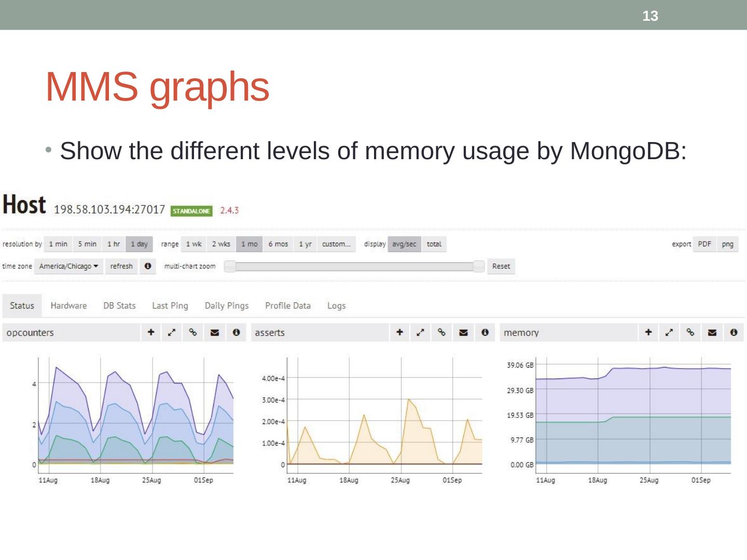Copy link for the opcounters chart
The height and width of the screenshot is (560, 747).
pos(193,332)
